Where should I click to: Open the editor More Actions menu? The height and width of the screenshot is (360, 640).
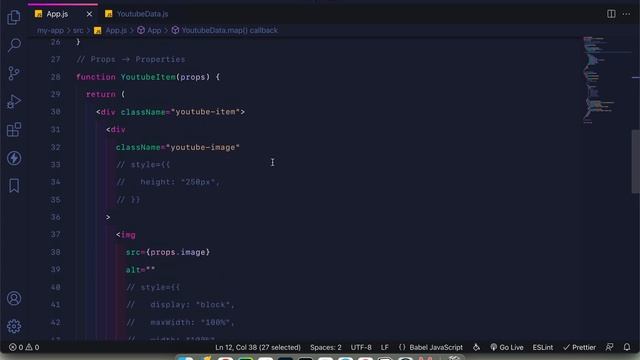[626, 14]
